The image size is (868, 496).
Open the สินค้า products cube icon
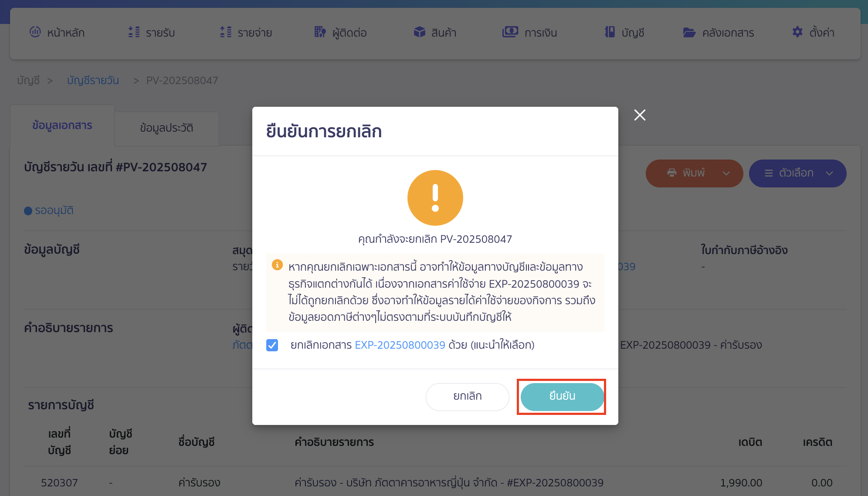pos(419,32)
